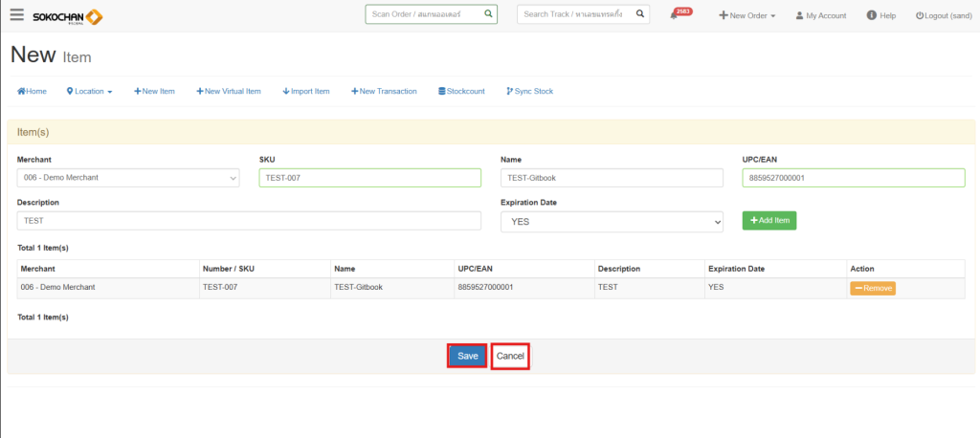Save the new item
This screenshot has height=438, width=980.
pyautogui.click(x=467, y=356)
